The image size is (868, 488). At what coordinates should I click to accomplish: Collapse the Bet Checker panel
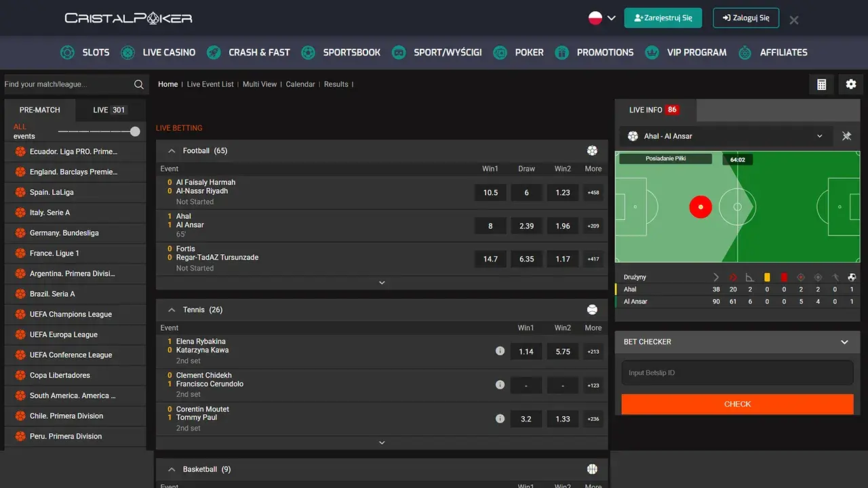tap(844, 342)
